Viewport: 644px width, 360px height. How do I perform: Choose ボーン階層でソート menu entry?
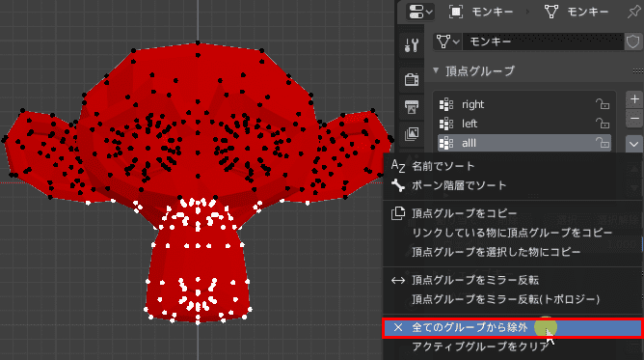(x=513, y=185)
